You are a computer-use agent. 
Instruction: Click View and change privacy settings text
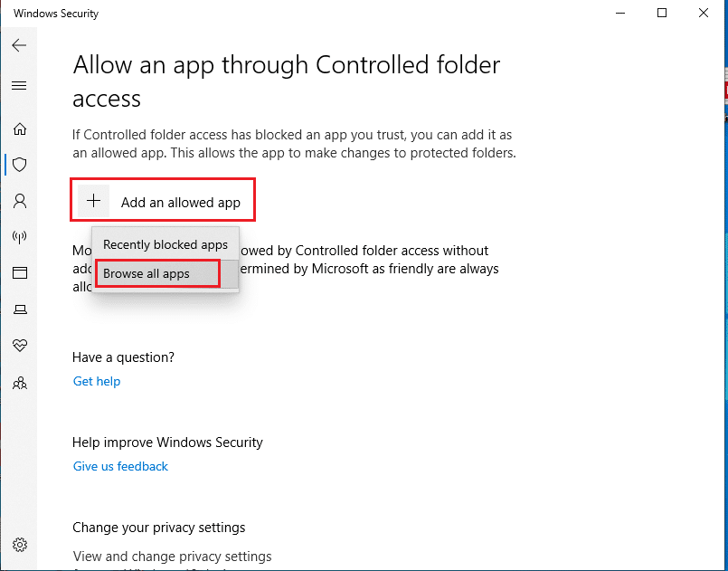172,557
